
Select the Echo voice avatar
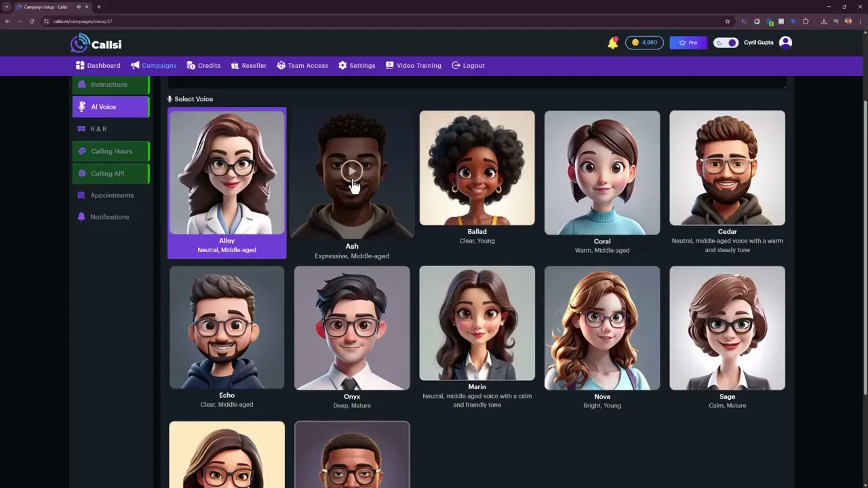coord(226,327)
